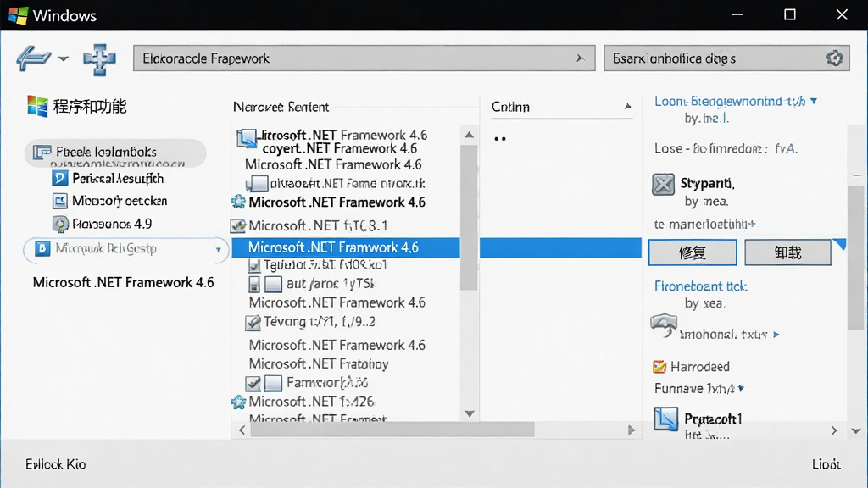Click the blue plus cross toolbar icon

100,58
